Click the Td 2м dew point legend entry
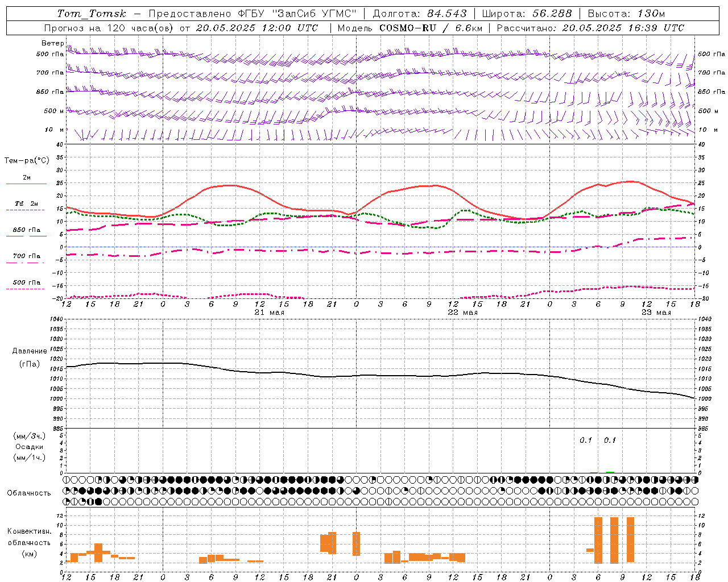Screen dimensions: 728x582 (x=26, y=203)
